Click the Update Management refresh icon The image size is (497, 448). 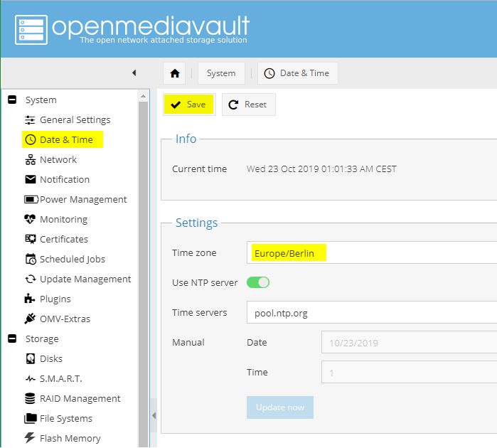pos(31,279)
